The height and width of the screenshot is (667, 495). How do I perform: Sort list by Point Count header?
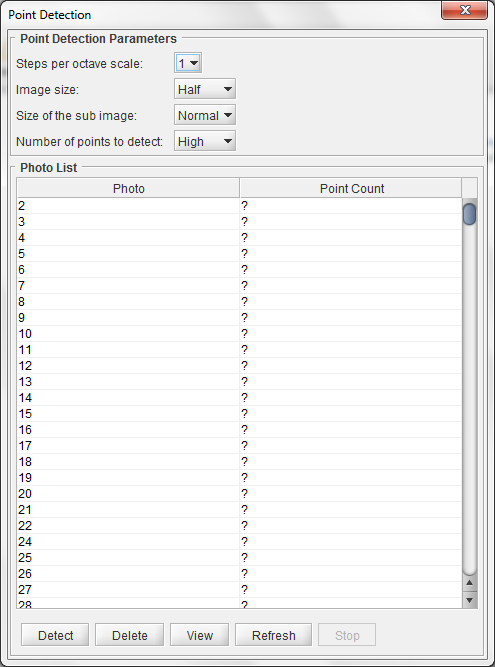[351, 188]
